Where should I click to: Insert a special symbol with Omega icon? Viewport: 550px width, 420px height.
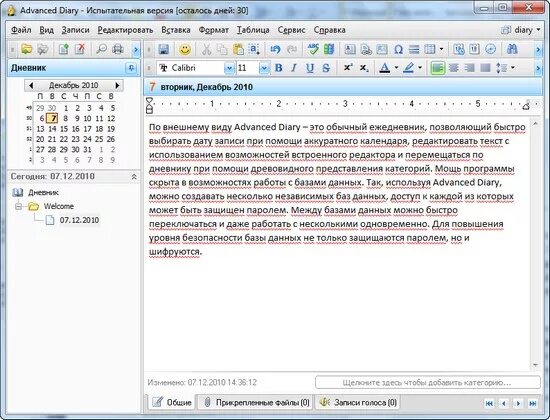398,49
